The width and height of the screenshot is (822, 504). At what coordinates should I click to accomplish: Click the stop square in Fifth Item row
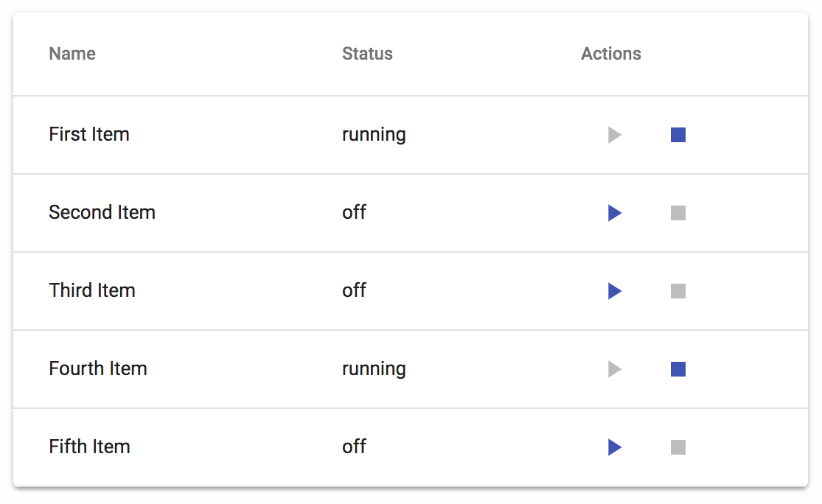[x=678, y=447]
